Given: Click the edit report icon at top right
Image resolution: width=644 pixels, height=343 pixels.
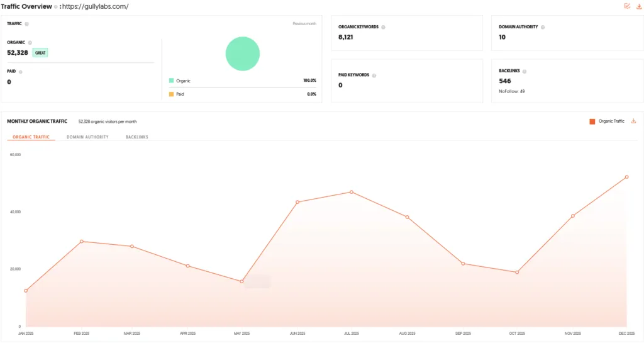Looking at the screenshot, I should tap(627, 6).
